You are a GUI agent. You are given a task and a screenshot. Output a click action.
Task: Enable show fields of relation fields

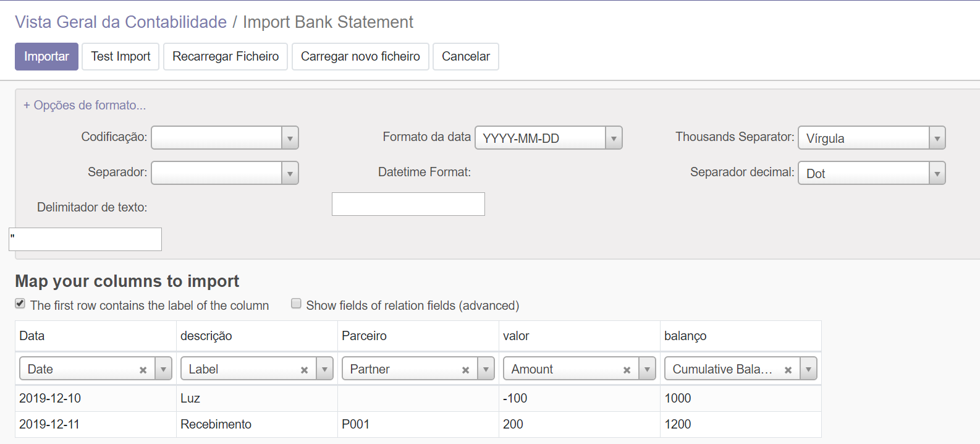pyautogui.click(x=297, y=304)
